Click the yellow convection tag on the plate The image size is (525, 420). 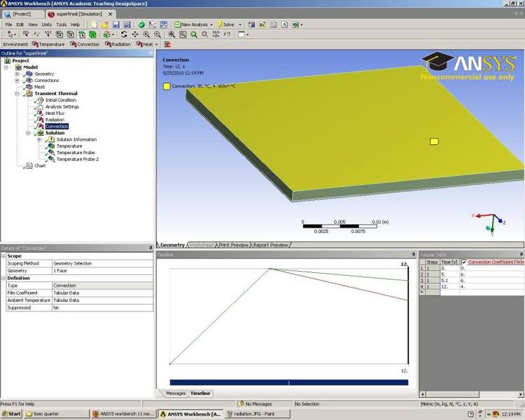(434, 141)
